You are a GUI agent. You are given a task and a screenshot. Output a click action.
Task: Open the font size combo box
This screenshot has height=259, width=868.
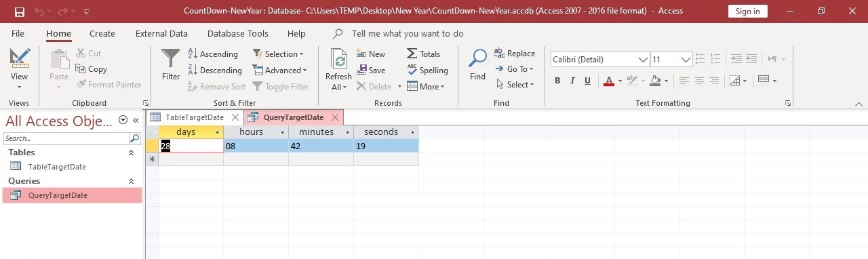coord(671,60)
